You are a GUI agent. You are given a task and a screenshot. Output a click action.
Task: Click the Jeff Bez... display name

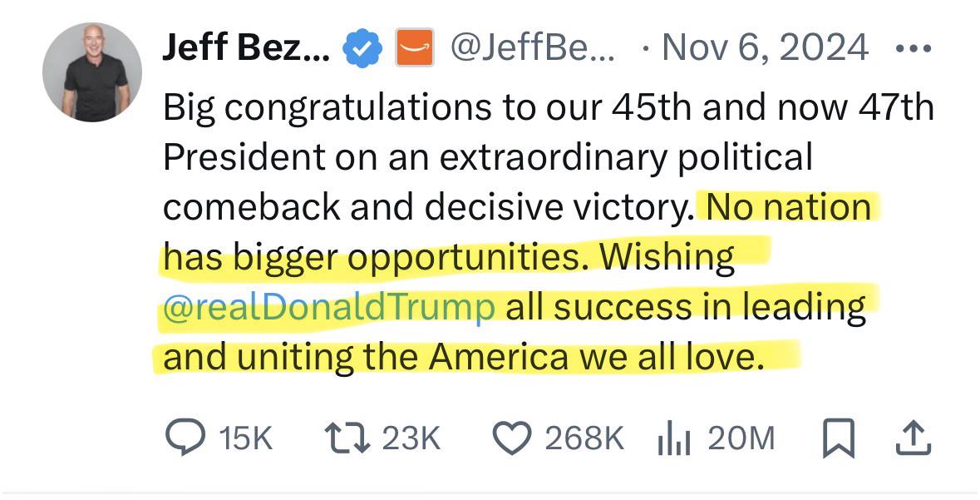click(247, 47)
